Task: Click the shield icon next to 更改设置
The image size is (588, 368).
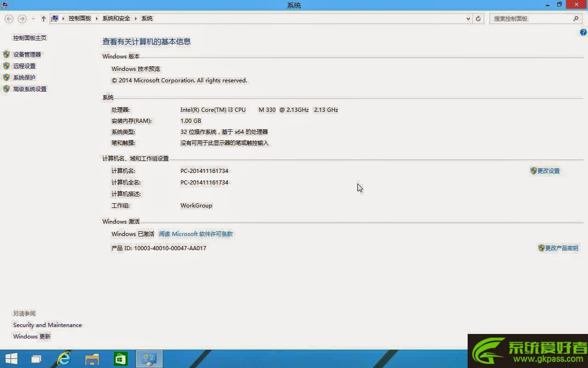Action: pos(533,171)
